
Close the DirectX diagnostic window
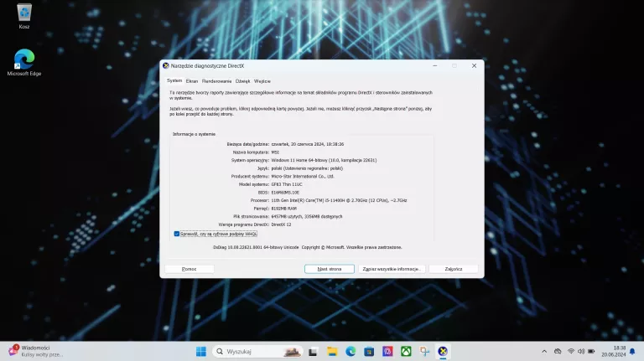tap(474, 65)
